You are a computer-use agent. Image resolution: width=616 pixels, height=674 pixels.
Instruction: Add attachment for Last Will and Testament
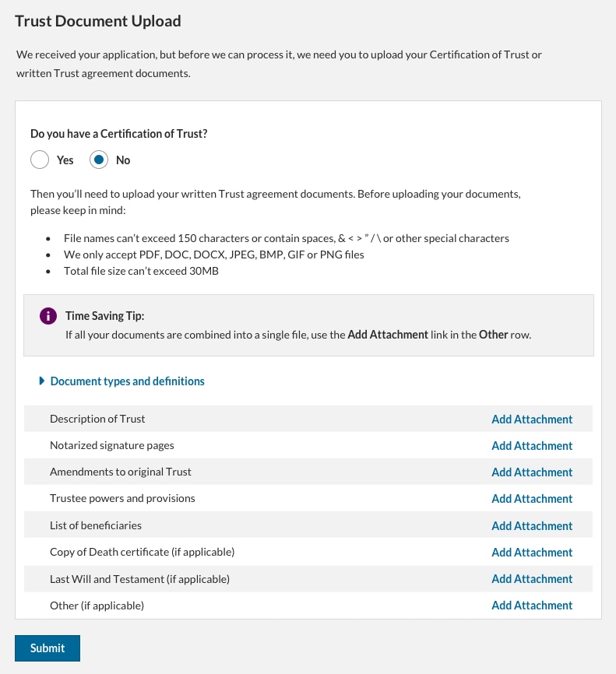[532, 579]
